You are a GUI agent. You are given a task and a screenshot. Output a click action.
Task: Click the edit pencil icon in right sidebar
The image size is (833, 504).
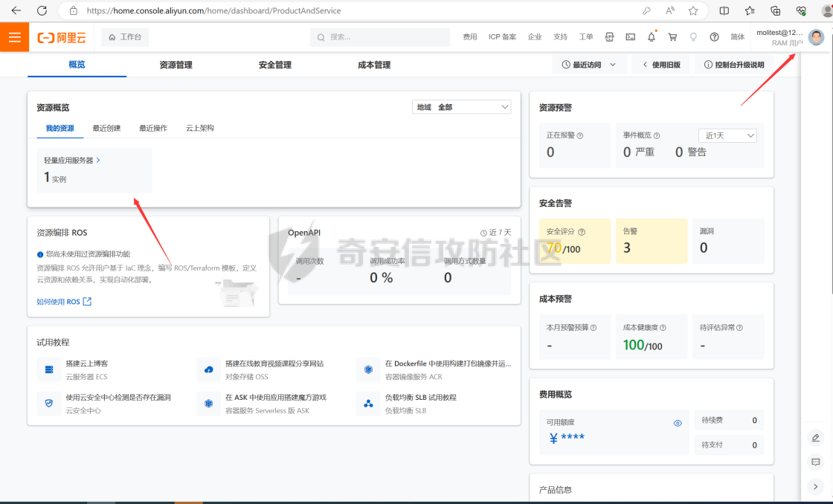[815, 438]
